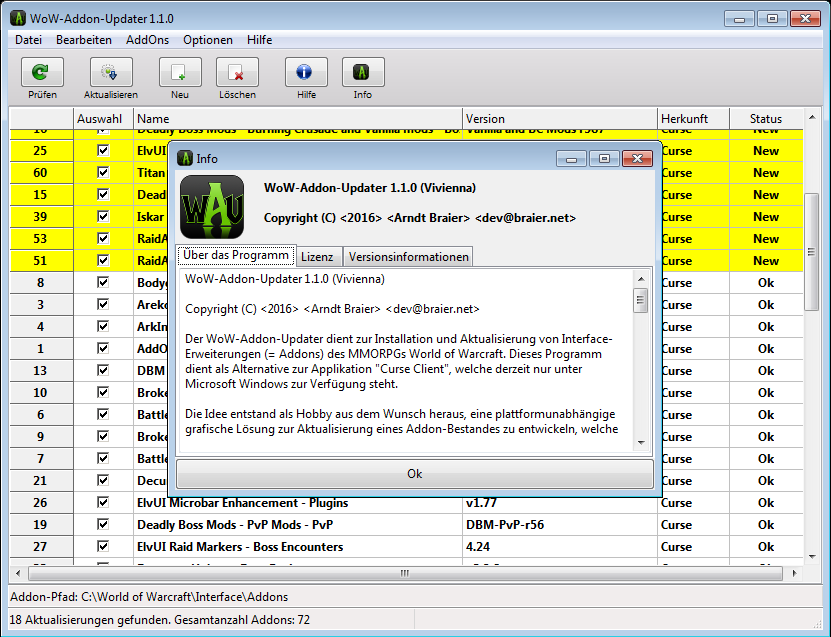Image resolution: width=831 pixels, height=637 pixels.
Task: Select row ElvUI Microbar Enhancement - Plugins
Action: (x=242, y=502)
